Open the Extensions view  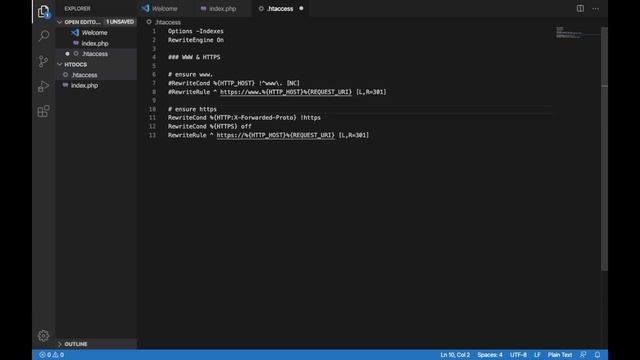43,111
